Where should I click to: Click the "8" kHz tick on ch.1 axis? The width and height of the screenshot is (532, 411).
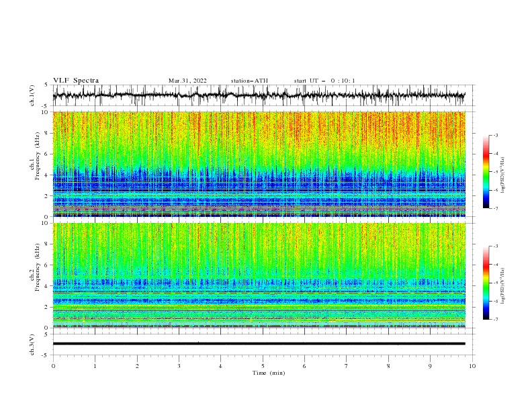click(x=47, y=133)
